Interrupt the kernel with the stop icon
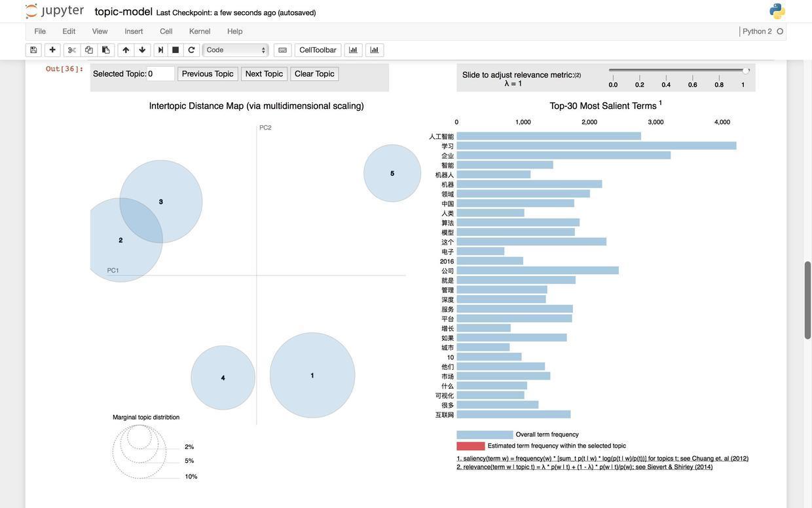Viewport: 812px width, 508px height. 175,50
